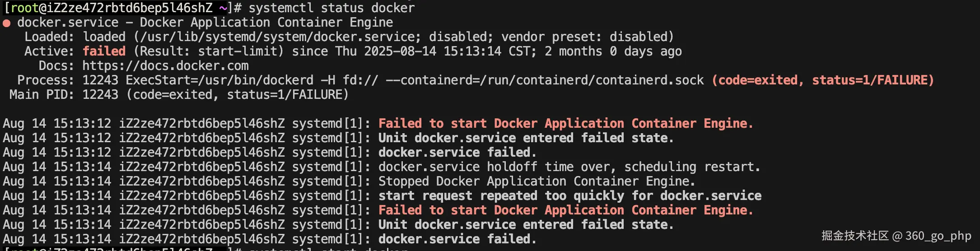Open the https://docs.docker.com link
Image resolution: width=980 pixels, height=251 pixels.
point(165,66)
